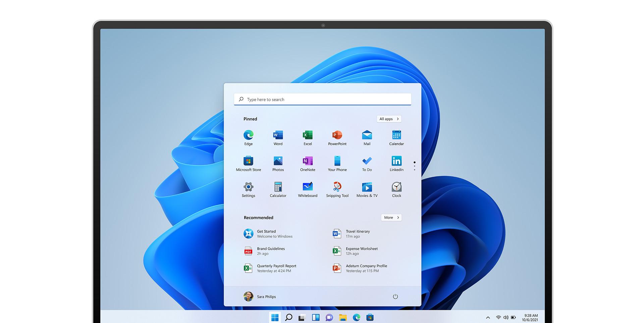644x323 pixels.
Task: Open Settings from pinned apps
Action: (248, 190)
